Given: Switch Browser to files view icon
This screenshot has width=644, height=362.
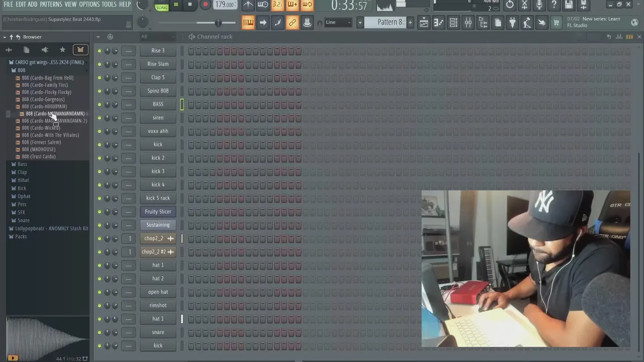Looking at the screenshot, I should point(26,50).
